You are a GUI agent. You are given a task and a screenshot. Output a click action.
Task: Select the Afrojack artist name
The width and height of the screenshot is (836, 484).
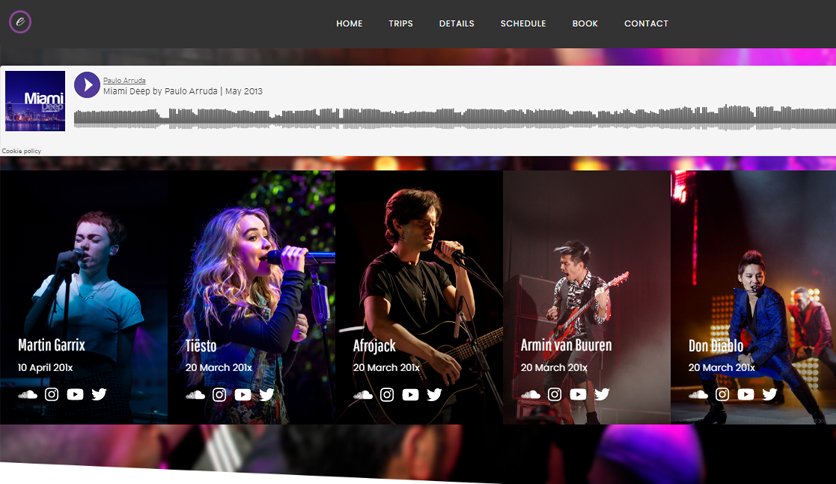(374, 346)
